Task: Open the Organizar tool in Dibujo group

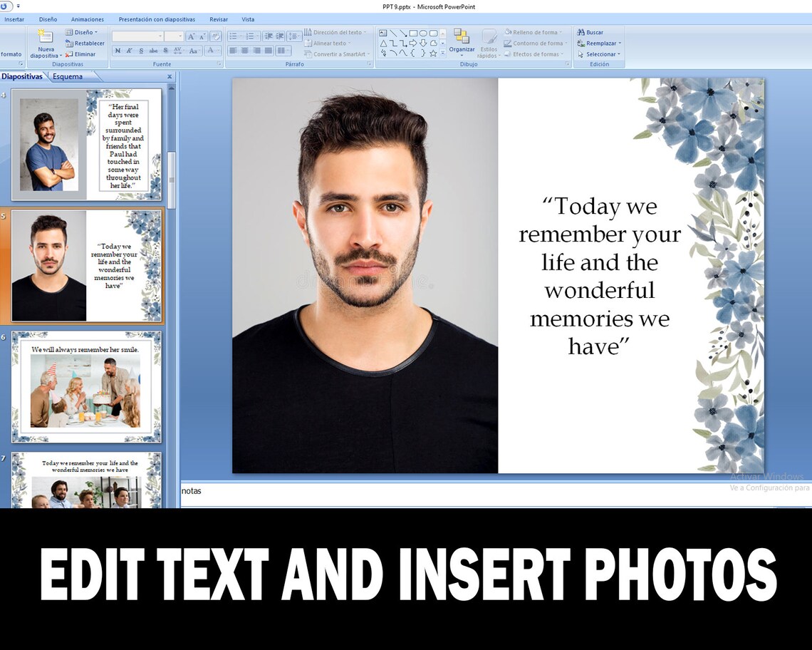Action: (x=462, y=43)
